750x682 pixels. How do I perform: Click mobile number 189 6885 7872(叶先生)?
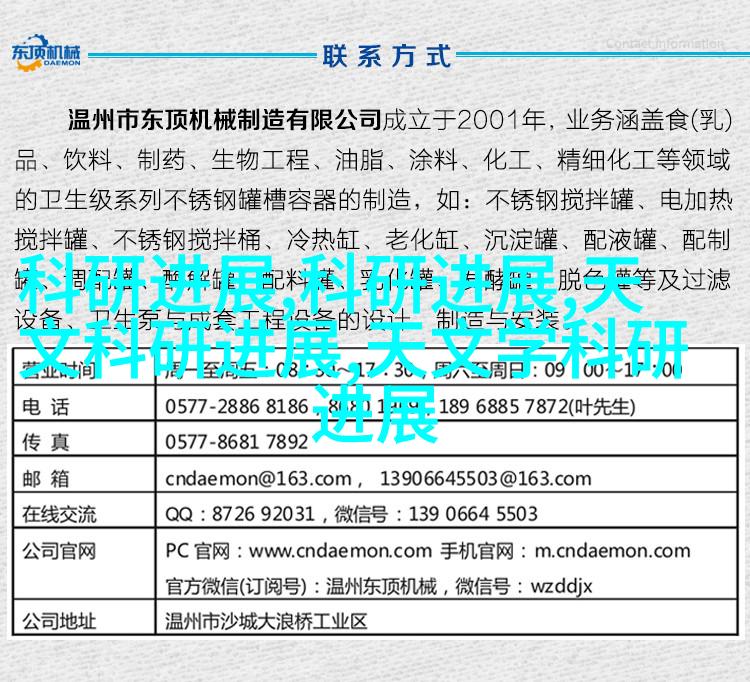click(537, 407)
